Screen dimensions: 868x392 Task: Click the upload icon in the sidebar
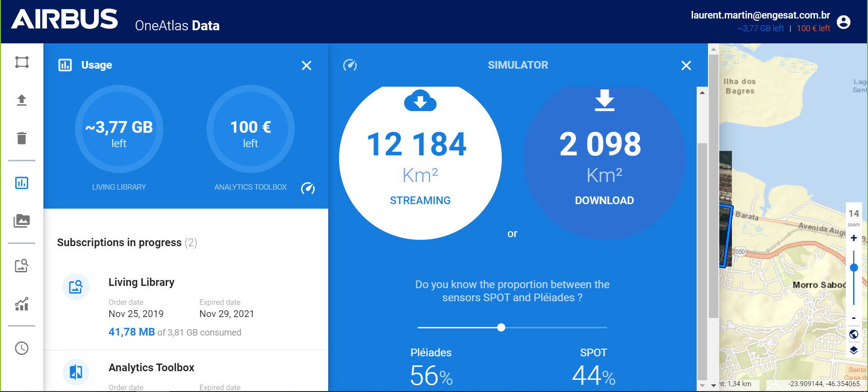(22, 100)
